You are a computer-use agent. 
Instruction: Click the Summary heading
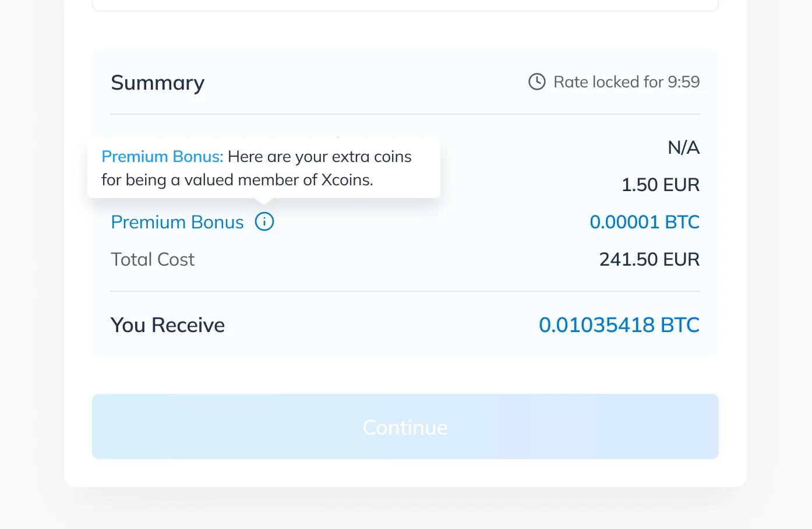(158, 83)
